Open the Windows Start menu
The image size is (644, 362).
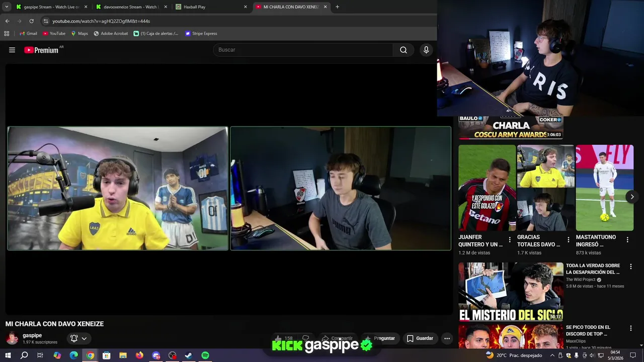point(8,355)
